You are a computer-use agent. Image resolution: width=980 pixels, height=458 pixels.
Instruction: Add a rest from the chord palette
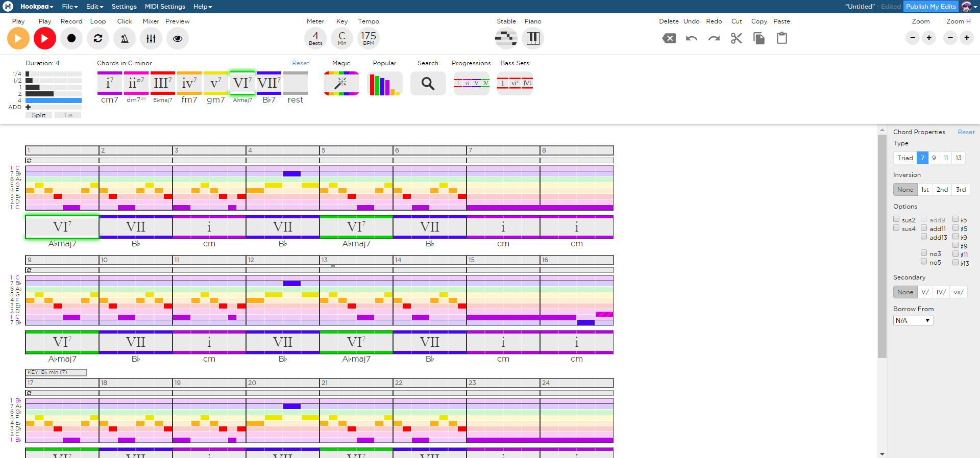[296, 83]
